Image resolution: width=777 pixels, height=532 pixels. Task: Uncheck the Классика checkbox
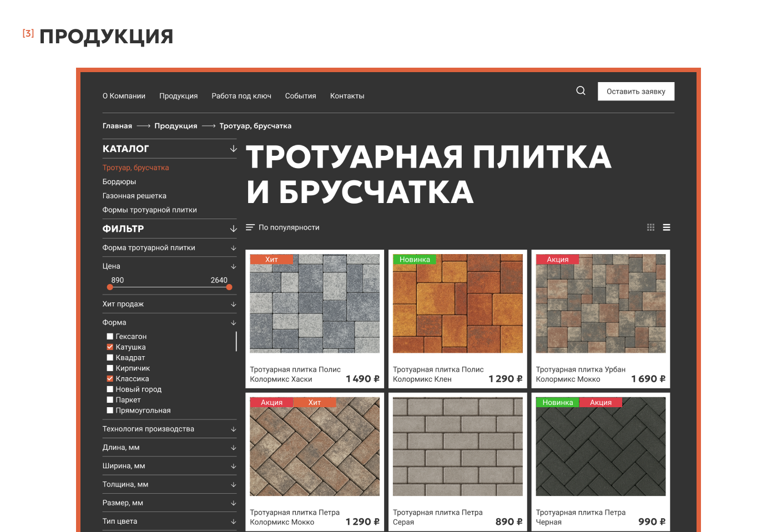110,378
